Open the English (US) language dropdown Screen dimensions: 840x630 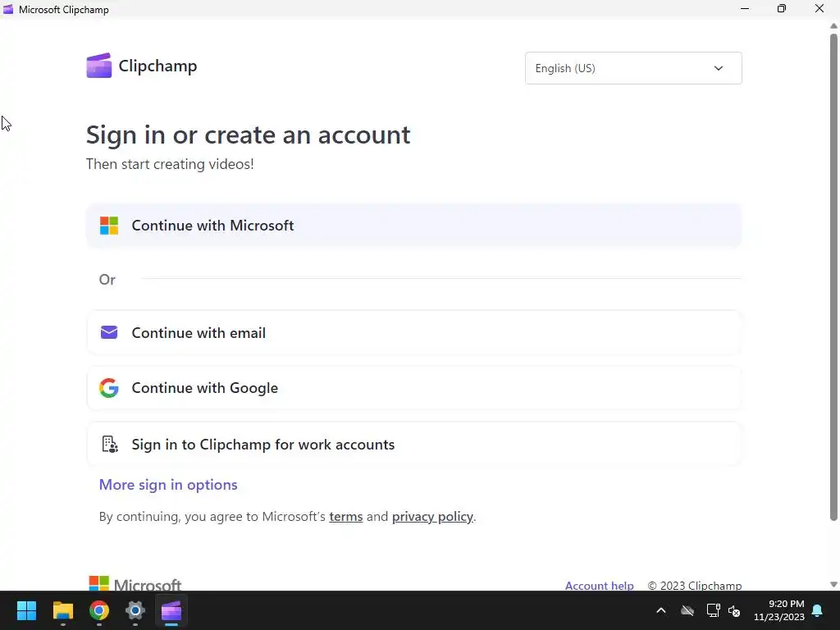pos(633,68)
